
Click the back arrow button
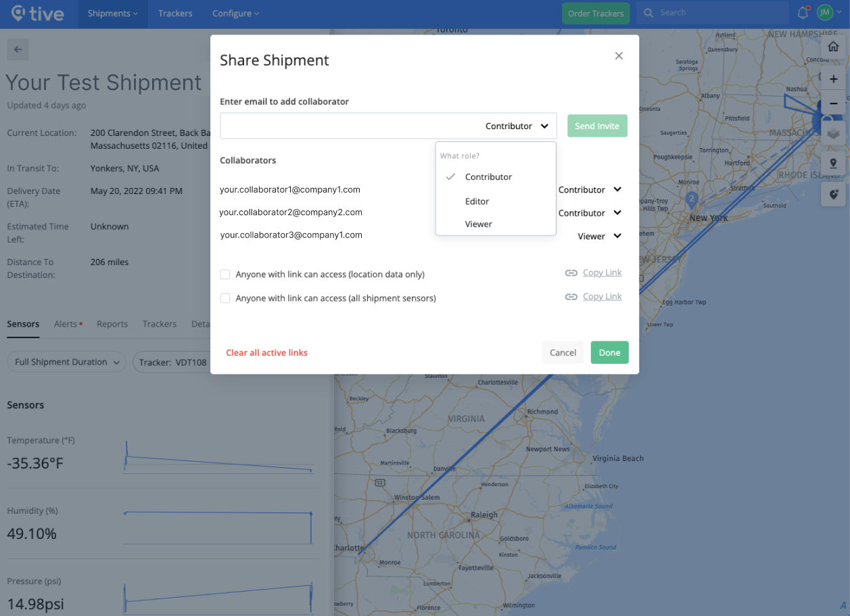tap(18, 49)
